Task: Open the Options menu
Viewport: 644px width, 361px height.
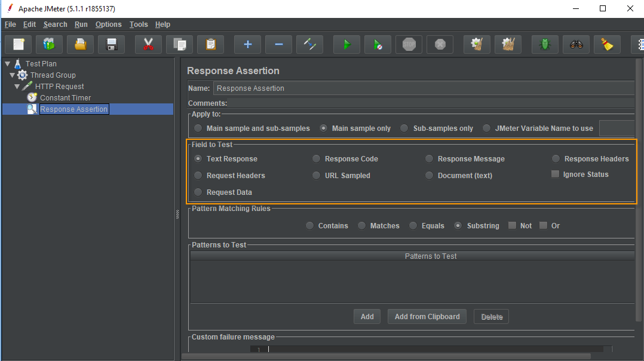Action: point(108,25)
